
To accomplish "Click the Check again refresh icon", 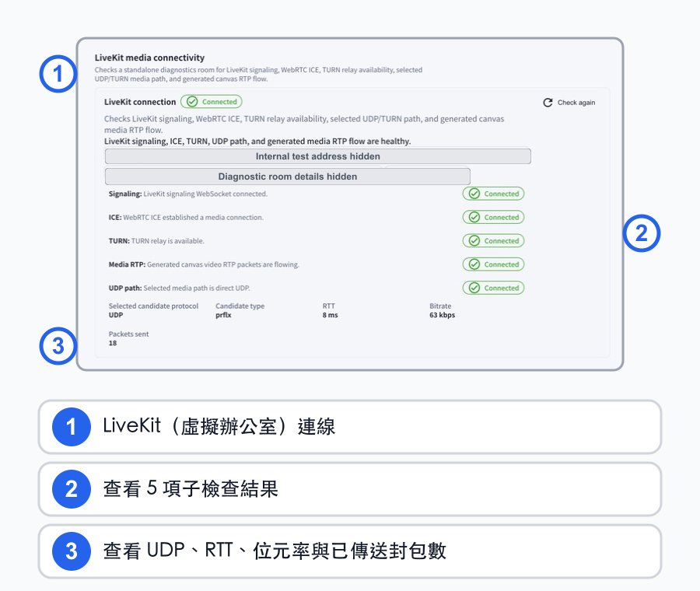I will pos(548,103).
